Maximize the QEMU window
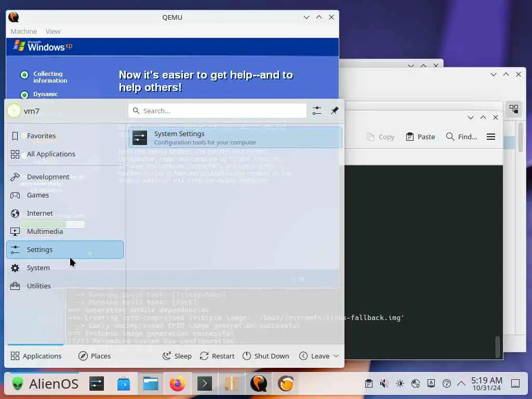 coord(319,17)
